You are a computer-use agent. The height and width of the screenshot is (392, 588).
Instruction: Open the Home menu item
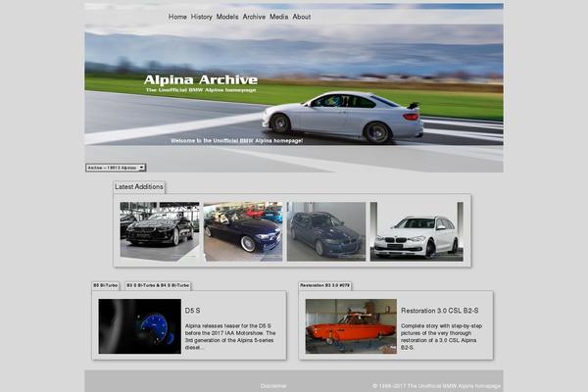pyautogui.click(x=177, y=17)
